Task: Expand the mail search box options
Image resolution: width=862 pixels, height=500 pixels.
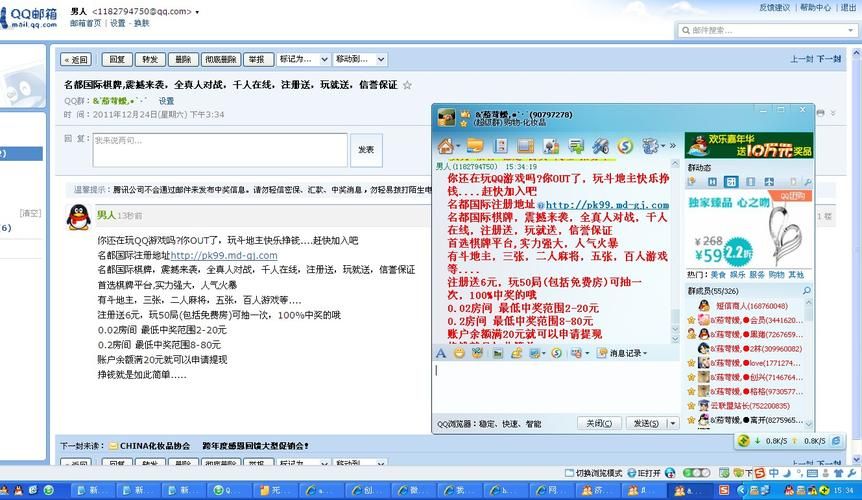Action: pyautogui.click(x=850, y=30)
